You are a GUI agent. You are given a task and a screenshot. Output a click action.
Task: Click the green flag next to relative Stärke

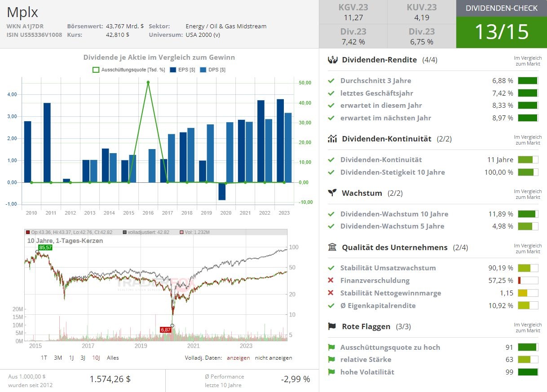click(x=331, y=360)
